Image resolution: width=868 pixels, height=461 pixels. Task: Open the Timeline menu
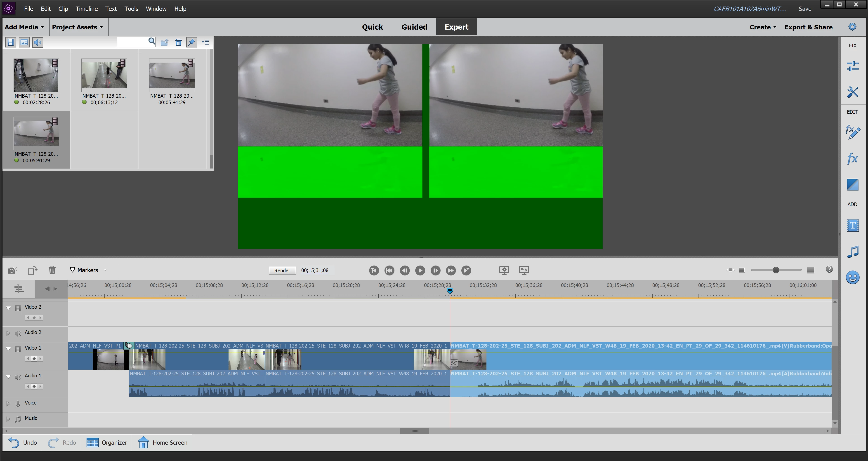coord(87,9)
